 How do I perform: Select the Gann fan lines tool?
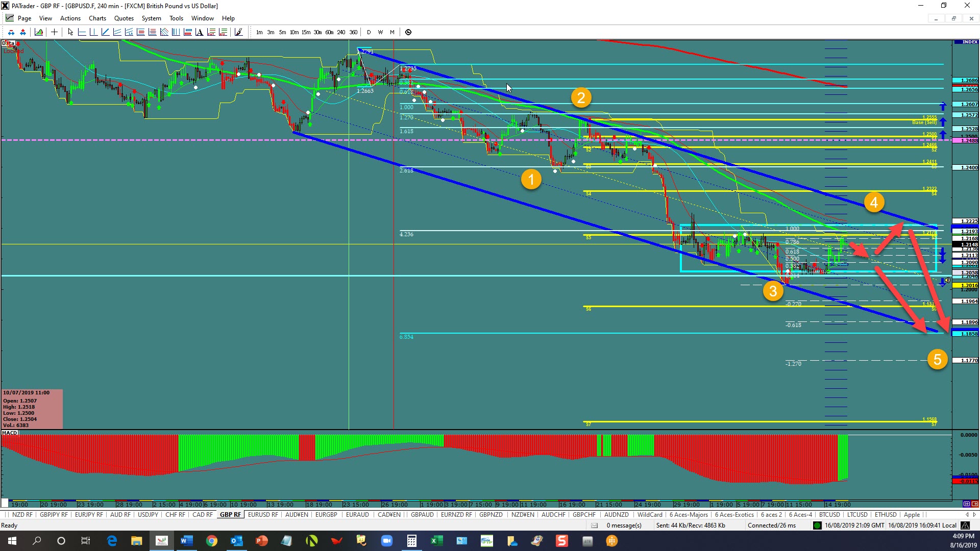coord(164,32)
